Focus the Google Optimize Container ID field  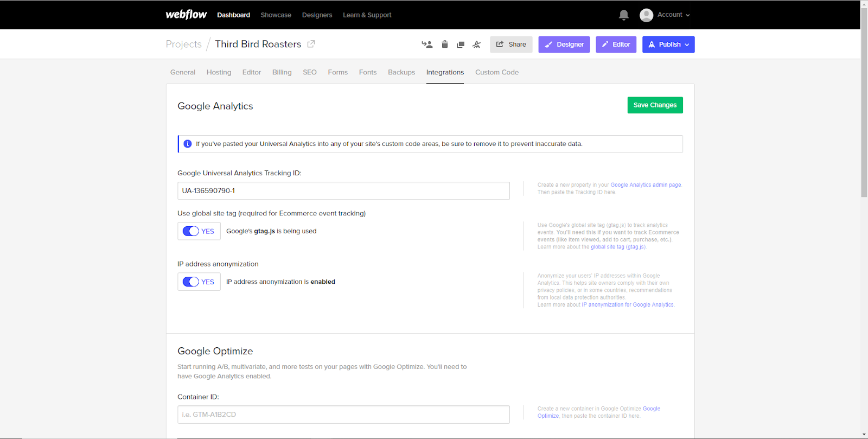[x=343, y=415]
